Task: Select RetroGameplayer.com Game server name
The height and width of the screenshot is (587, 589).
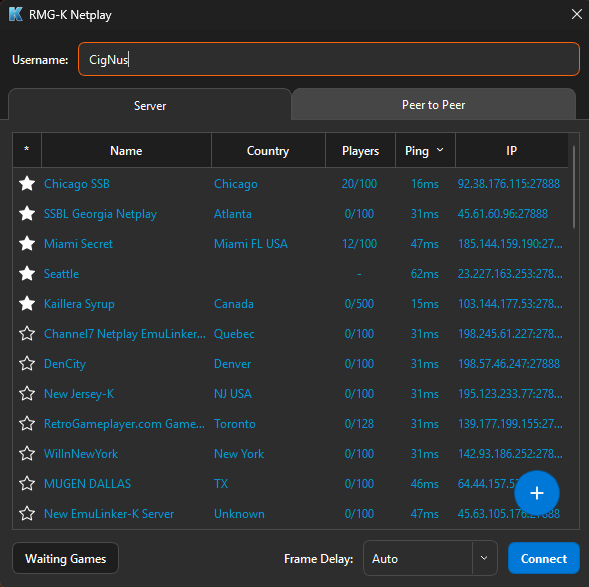Action: 124,424
